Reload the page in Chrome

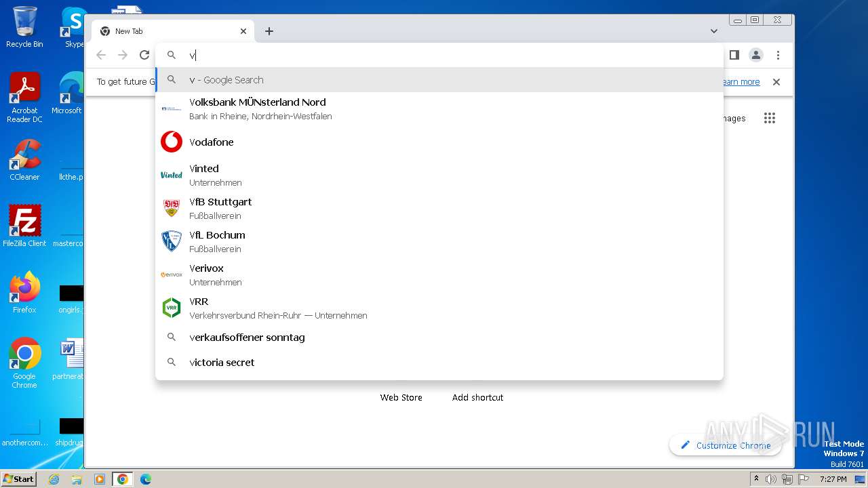click(144, 55)
